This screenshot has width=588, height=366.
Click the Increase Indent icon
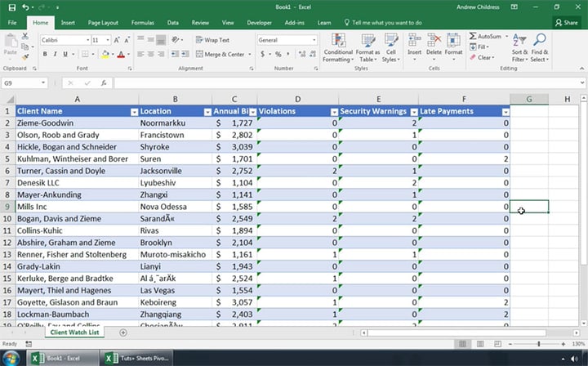click(185, 55)
